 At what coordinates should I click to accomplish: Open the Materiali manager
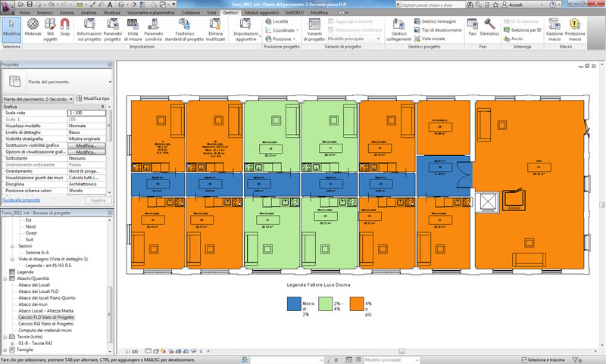coord(33,30)
